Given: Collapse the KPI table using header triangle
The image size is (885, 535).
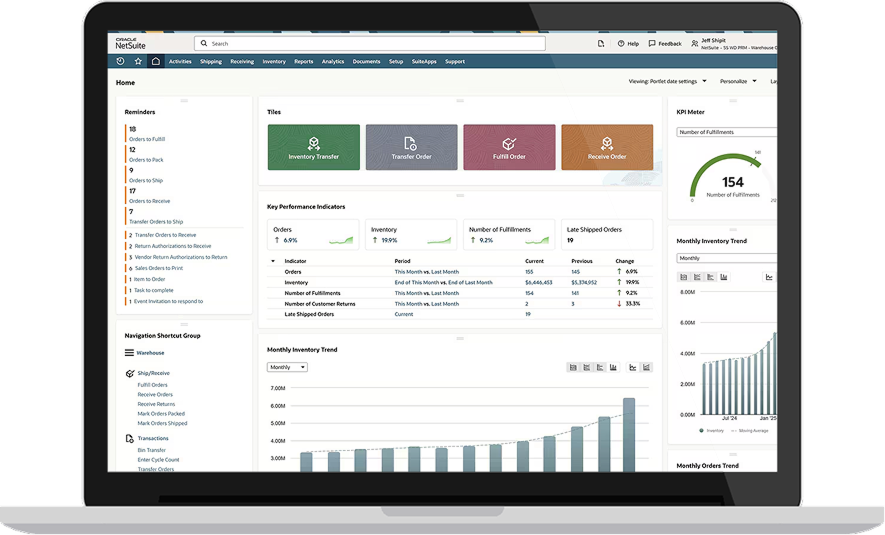Looking at the screenshot, I should tap(273, 261).
